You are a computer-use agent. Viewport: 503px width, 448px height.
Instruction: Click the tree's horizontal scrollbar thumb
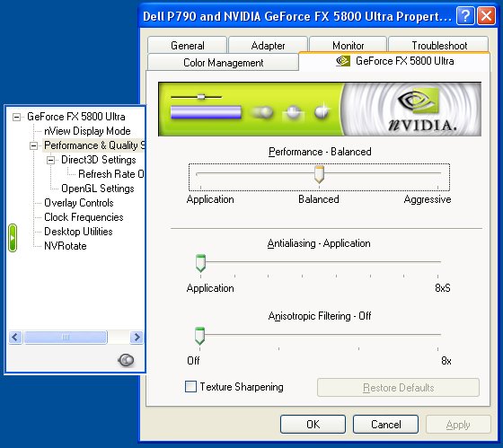tap(66, 337)
